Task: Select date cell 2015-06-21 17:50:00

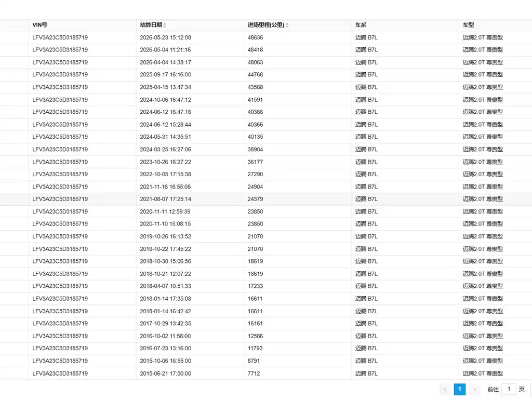Action: [166, 373]
